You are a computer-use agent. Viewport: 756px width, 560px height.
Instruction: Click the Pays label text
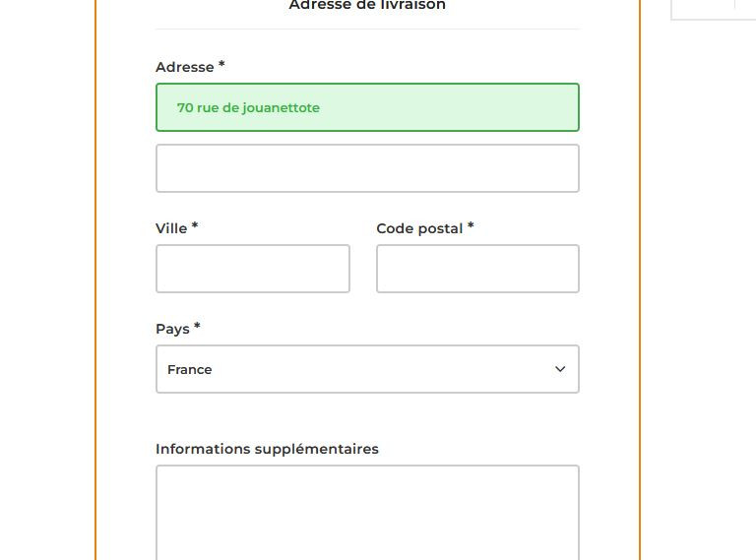pyautogui.click(x=172, y=329)
